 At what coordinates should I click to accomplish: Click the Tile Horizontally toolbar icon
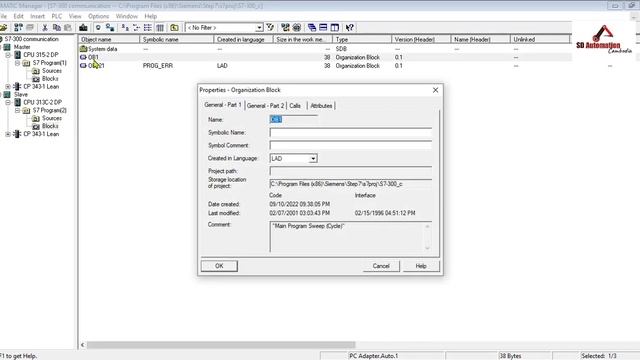[323, 27]
